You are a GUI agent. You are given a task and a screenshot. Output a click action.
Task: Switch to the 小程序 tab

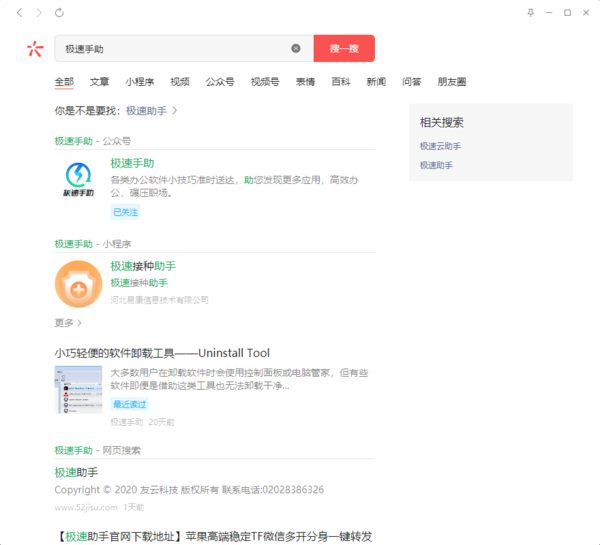coord(140,82)
